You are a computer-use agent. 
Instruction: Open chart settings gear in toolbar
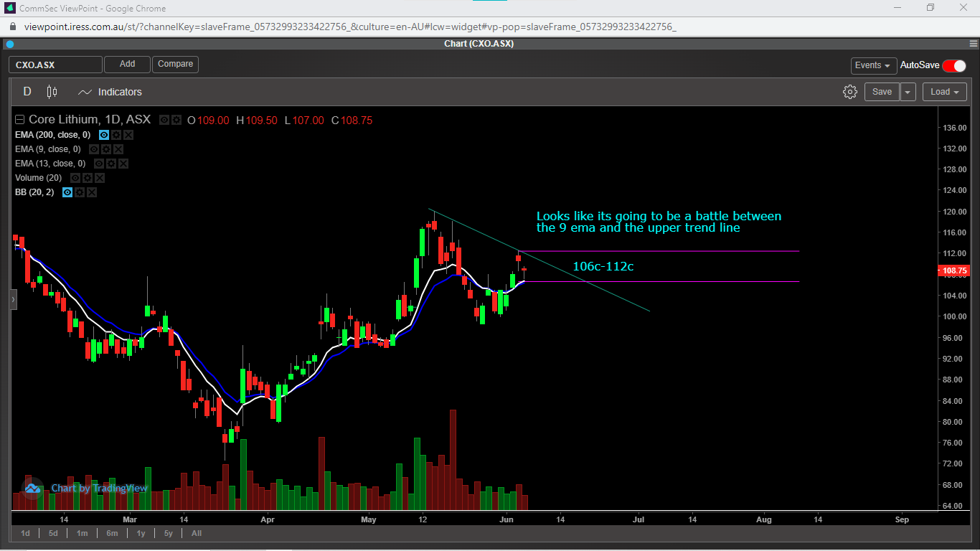click(850, 92)
